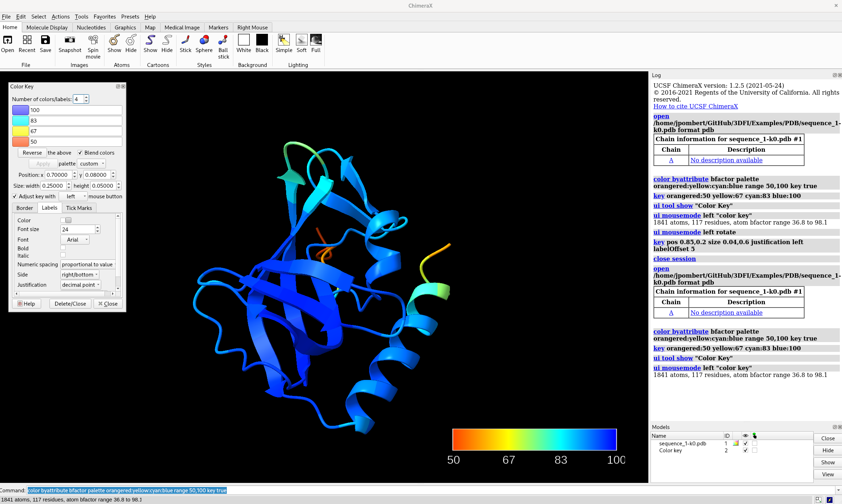Toggle visibility of sequence_1-k0.pdb model
The image size is (842, 504).
(x=746, y=443)
